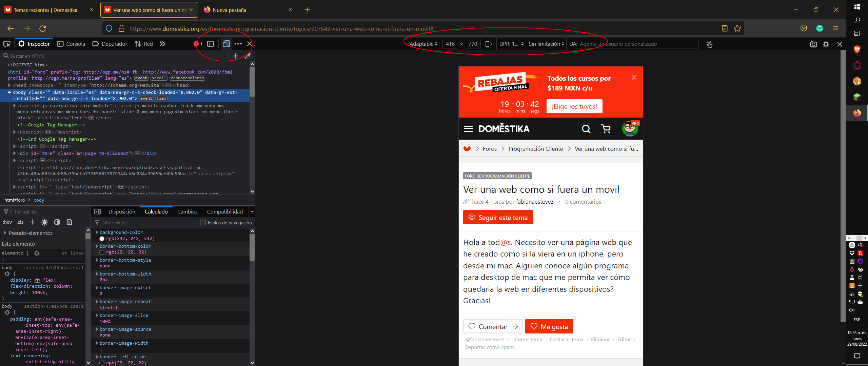Click the Seguir este tema button
The width and height of the screenshot is (868, 366).
(x=498, y=217)
